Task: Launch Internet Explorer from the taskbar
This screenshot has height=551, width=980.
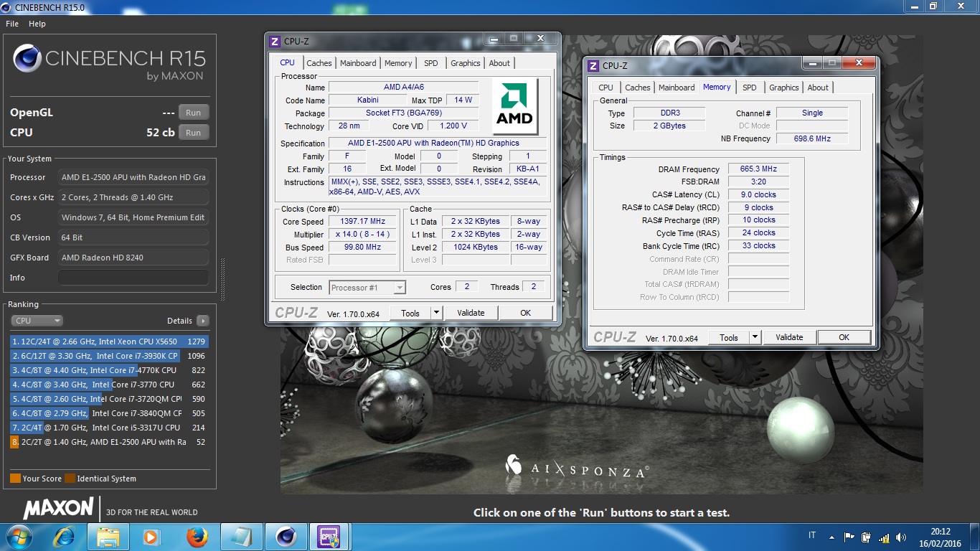Action: (64, 537)
